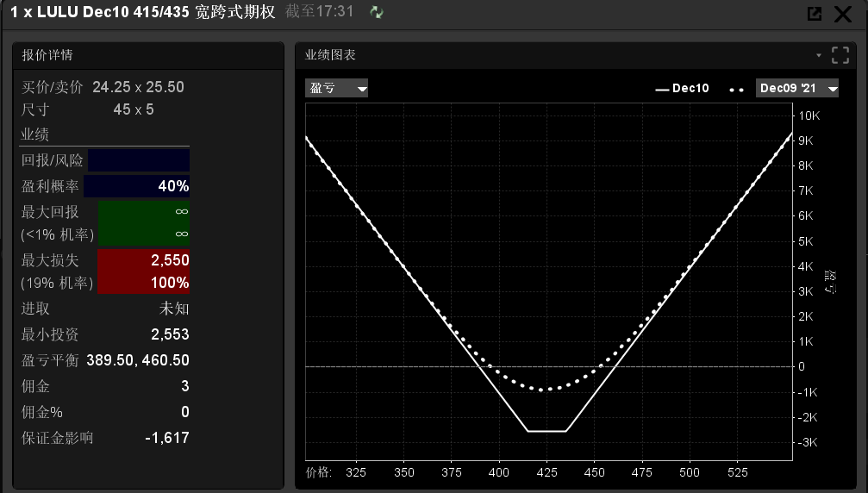
Task: Click the 10K y-axis label
Action: (809, 115)
